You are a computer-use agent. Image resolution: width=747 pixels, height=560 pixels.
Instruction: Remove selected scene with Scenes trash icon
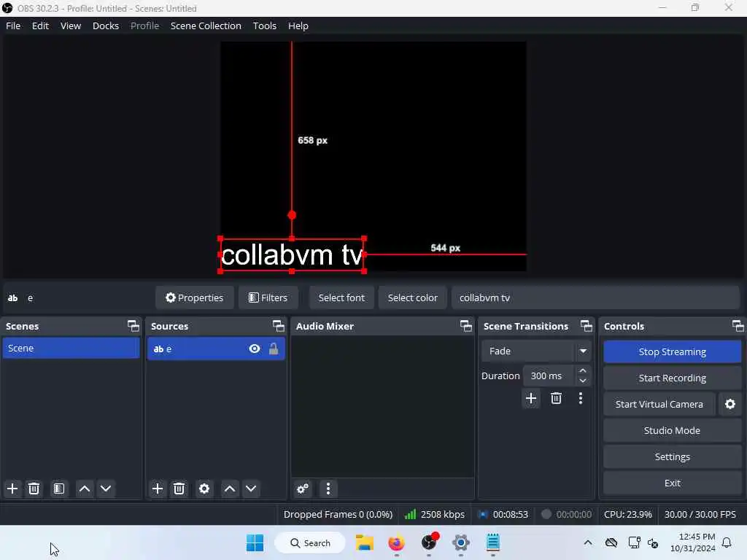click(34, 489)
